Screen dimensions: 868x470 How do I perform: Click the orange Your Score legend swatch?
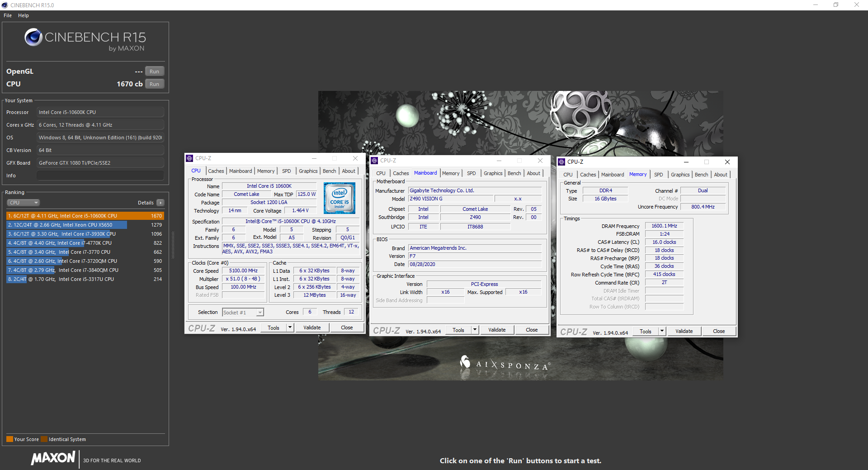click(9, 439)
